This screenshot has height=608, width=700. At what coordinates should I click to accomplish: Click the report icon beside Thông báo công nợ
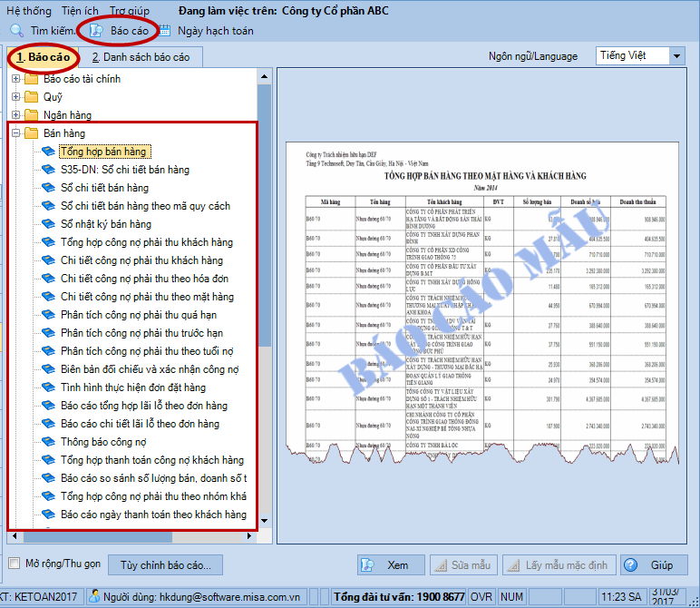click(x=49, y=442)
